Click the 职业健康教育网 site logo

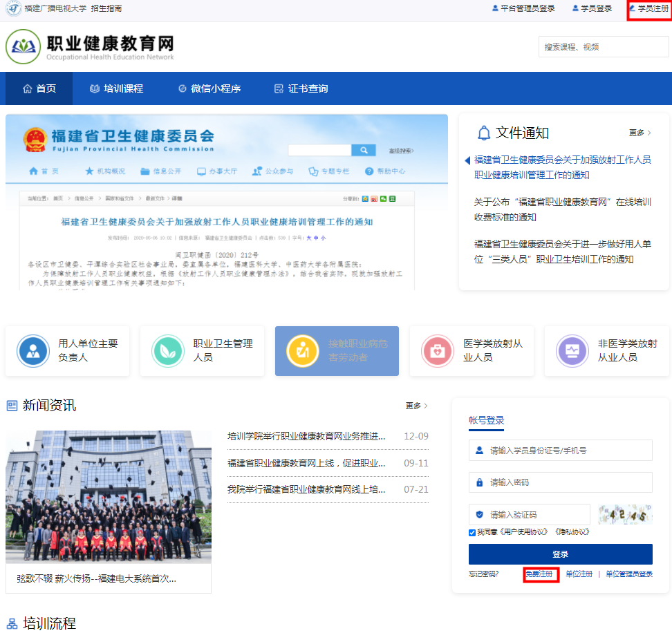point(24,47)
